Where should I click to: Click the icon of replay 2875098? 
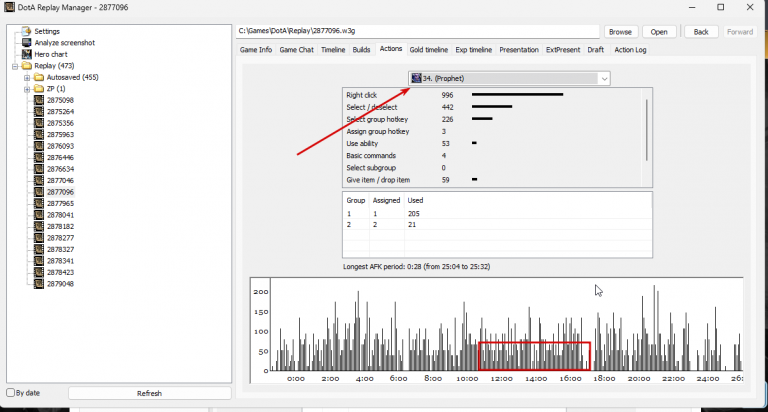[39, 100]
